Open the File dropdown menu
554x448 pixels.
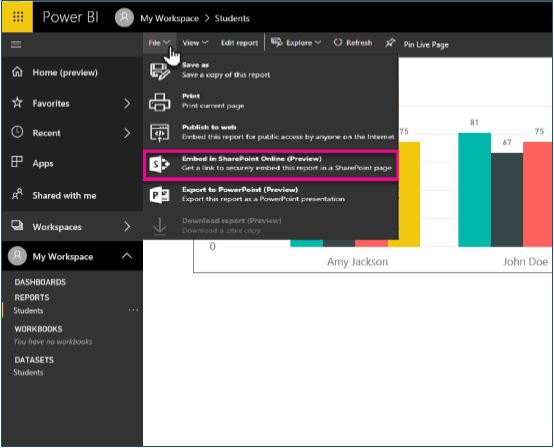pos(159,43)
